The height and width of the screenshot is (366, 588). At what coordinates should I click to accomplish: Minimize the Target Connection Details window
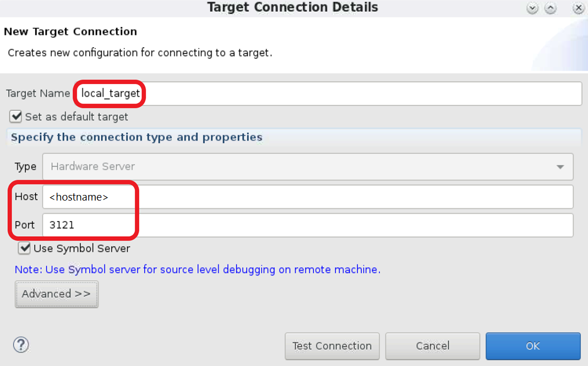pos(533,8)
